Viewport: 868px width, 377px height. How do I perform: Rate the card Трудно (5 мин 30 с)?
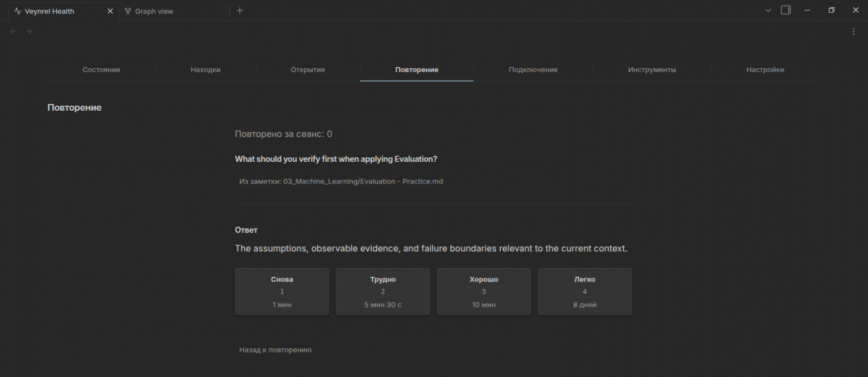tap(383, 292)
